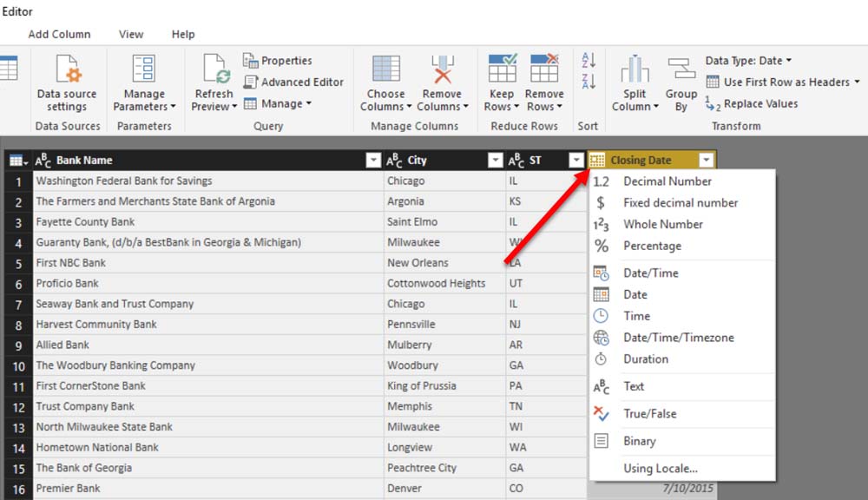Click the Closing Date data type icon
The width and height of the screenshot is (868, 500).
598,161
